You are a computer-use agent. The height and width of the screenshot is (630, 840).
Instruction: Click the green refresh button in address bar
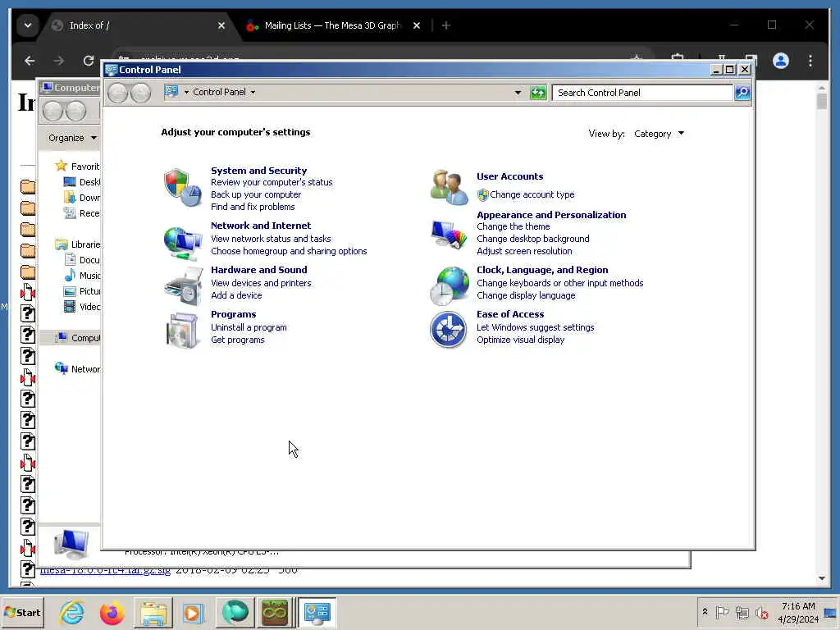point(538,93)
